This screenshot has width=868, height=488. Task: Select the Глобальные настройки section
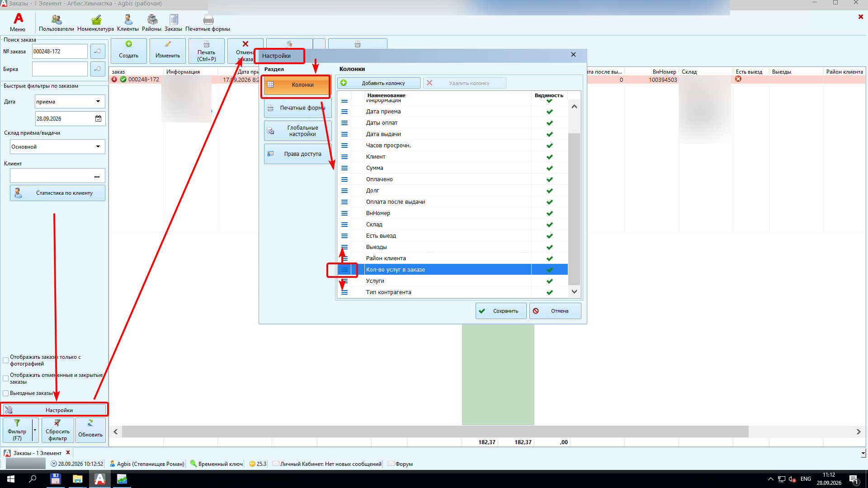(x=297, y=131)
